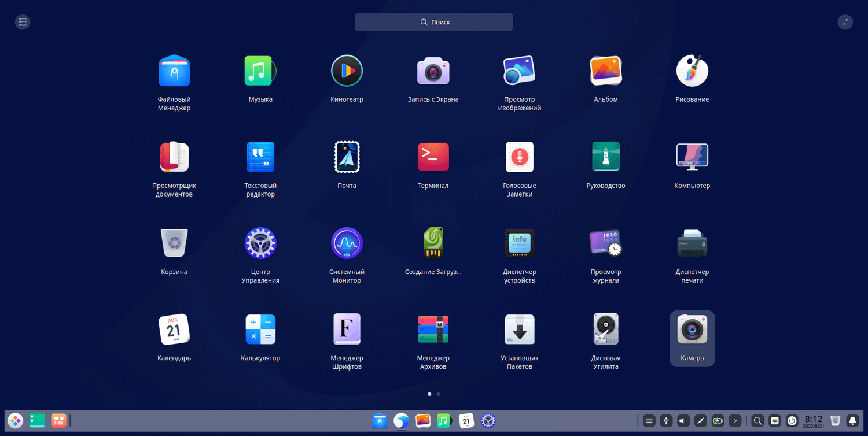Launch the web browser from the dock

[x=402, y=421]
